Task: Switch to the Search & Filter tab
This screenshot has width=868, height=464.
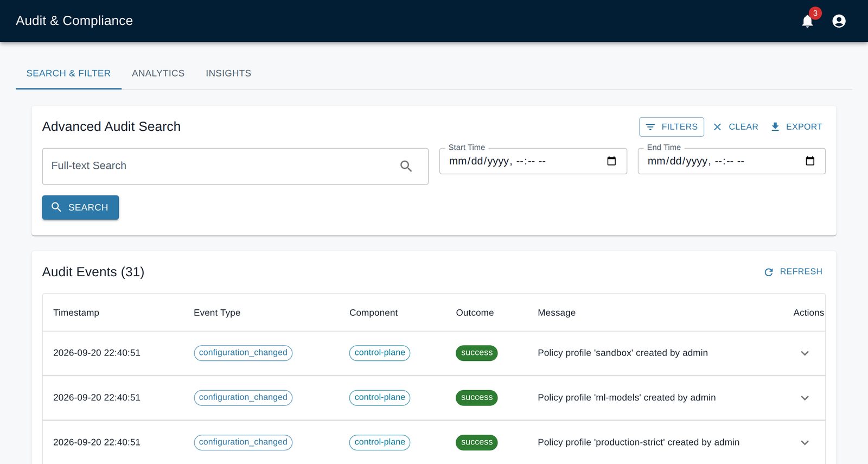Action: [x=68, y=73]
